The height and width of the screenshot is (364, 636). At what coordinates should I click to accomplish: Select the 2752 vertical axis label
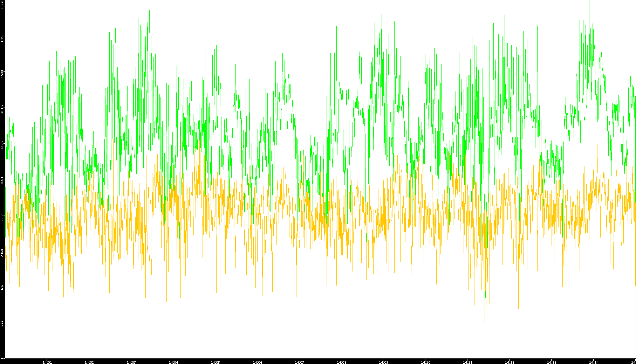(x=2, y=217)
